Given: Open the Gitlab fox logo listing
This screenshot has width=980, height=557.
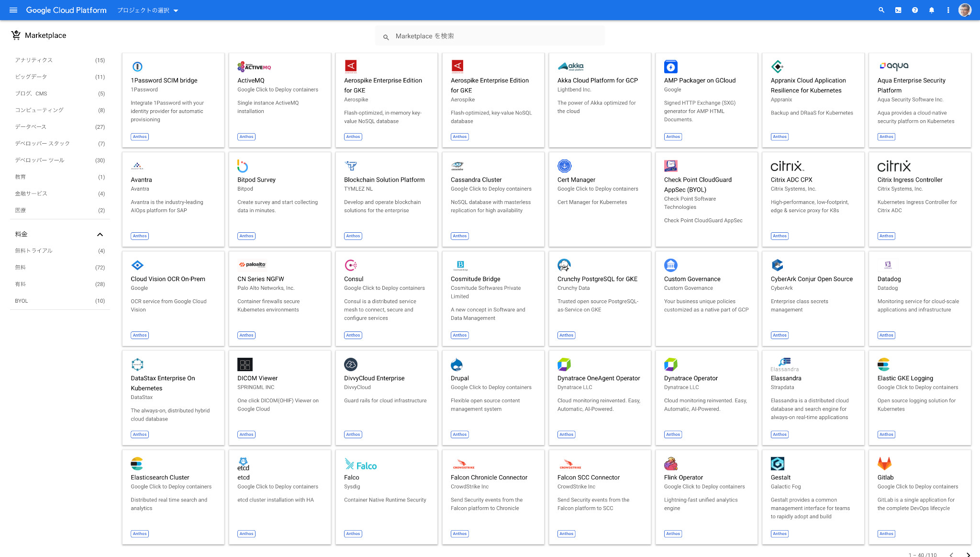Looking at the screenshot, I should tap(884, 463).
